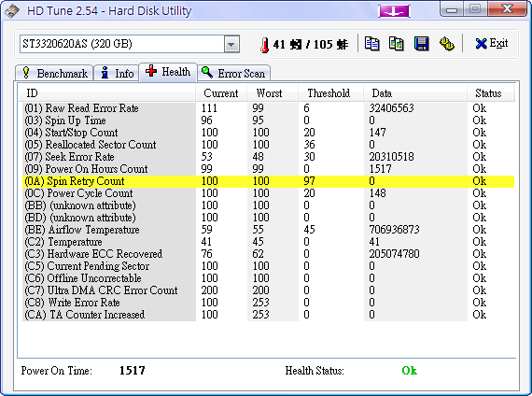Select the Start/Stop Count row

(269, 133)
